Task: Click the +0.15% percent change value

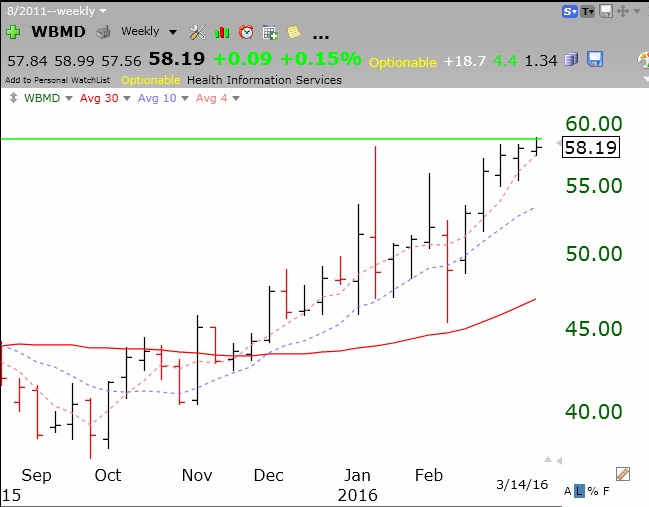Action: pyautogui.click(x=321, y=59)
